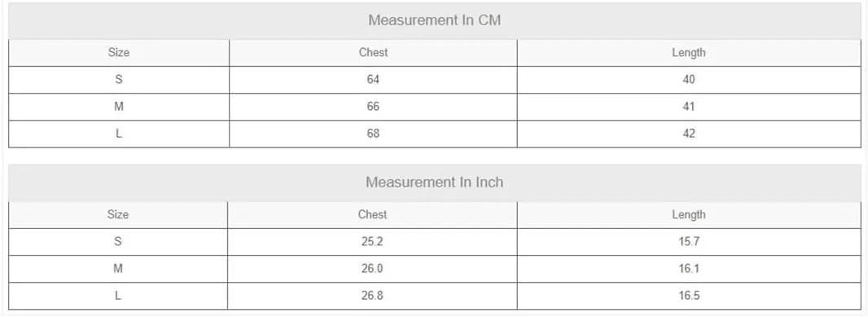The height and width of the screenshot is (317, 868).
Task: Select length value 15.7
Action: tap(689, 242)
